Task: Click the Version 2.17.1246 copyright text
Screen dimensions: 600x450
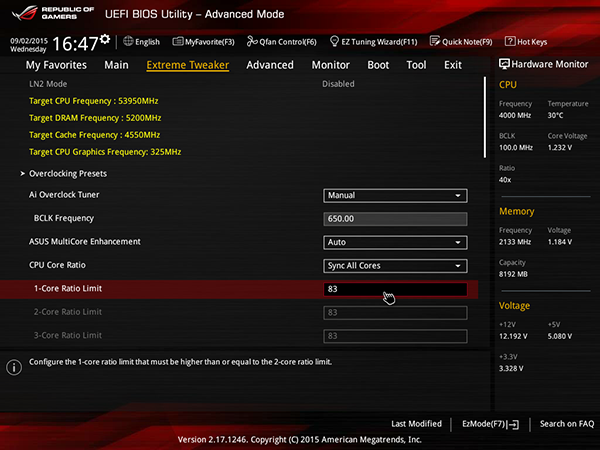Action: click(x=300, y=440)
